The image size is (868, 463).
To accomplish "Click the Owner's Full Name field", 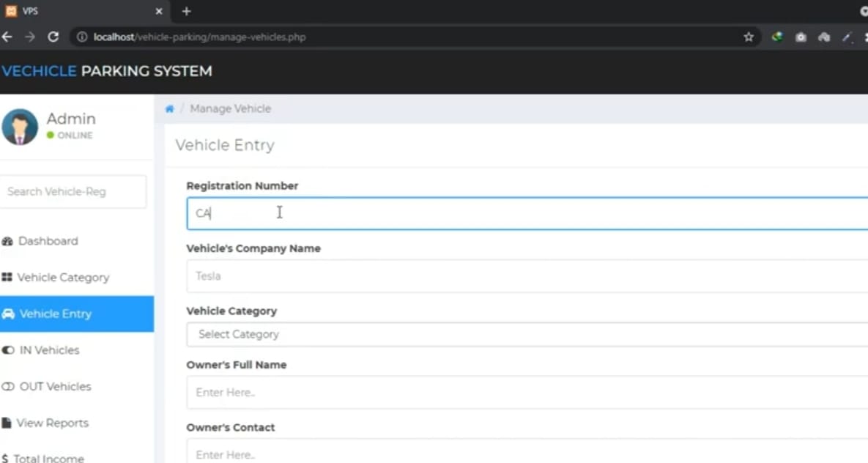I will click(526, 392).
